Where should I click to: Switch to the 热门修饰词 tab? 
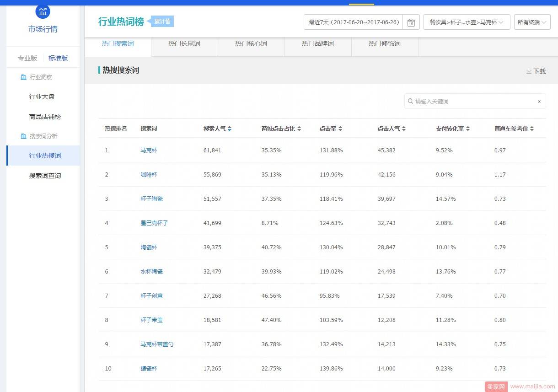click(x=385, y=44)
